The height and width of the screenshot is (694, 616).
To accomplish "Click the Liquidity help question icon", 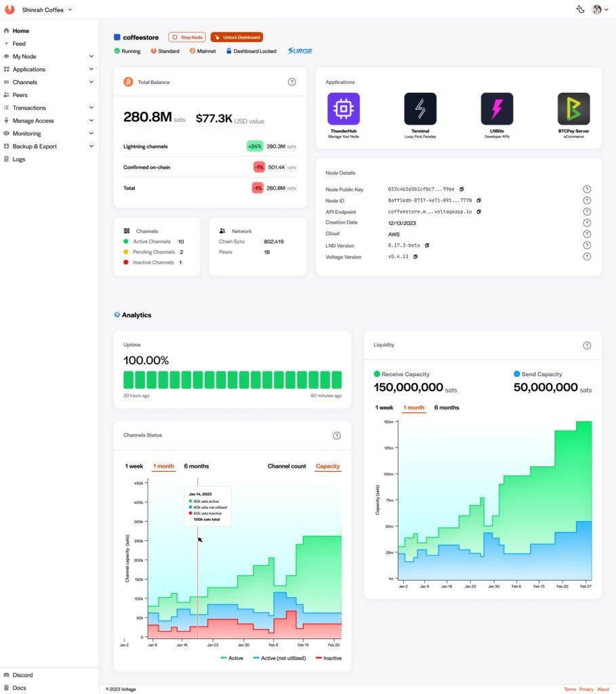I will [587, 345].
